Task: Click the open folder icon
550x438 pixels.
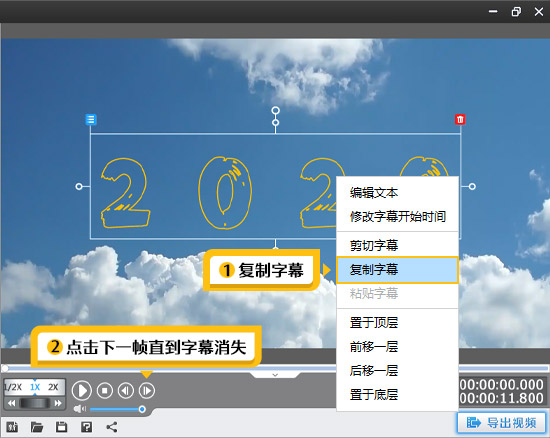Action: pos(37,427)
